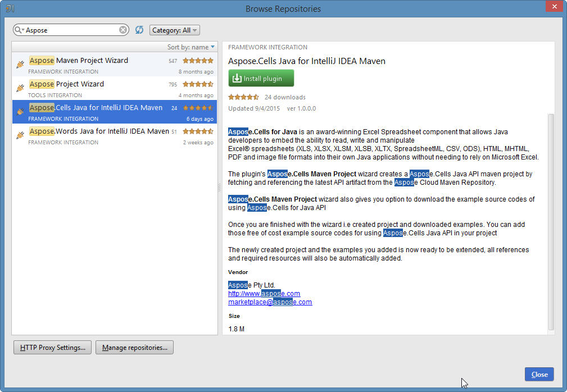Rate plugin using stars in details pane
The height and width of the screenshot is (392, 567).
pyautogui.click(x=243, y=97)
